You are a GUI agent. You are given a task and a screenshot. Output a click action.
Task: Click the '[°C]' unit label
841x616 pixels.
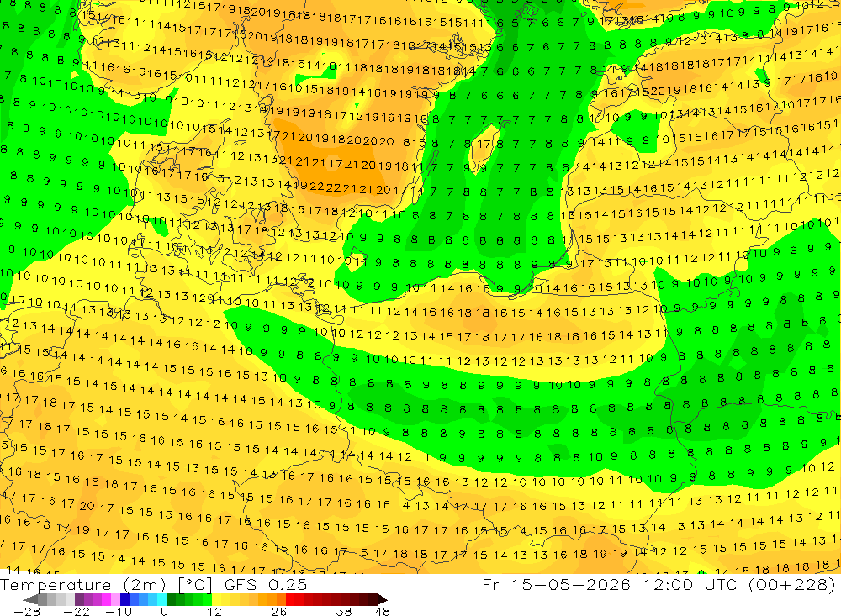[x=195, y=584]
